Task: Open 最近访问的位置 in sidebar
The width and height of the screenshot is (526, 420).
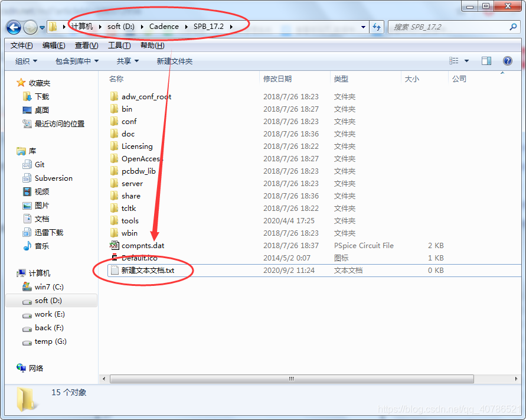Action: (x=54, y=124)
